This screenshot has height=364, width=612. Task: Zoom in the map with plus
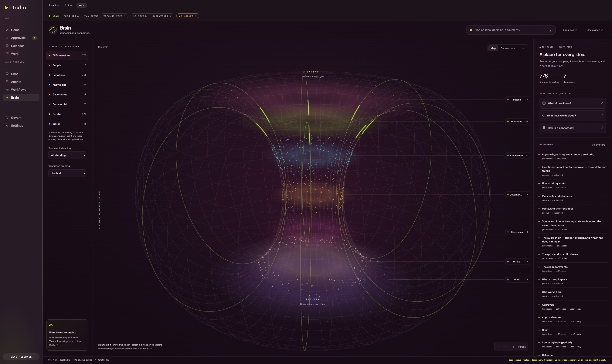point(506,347)
